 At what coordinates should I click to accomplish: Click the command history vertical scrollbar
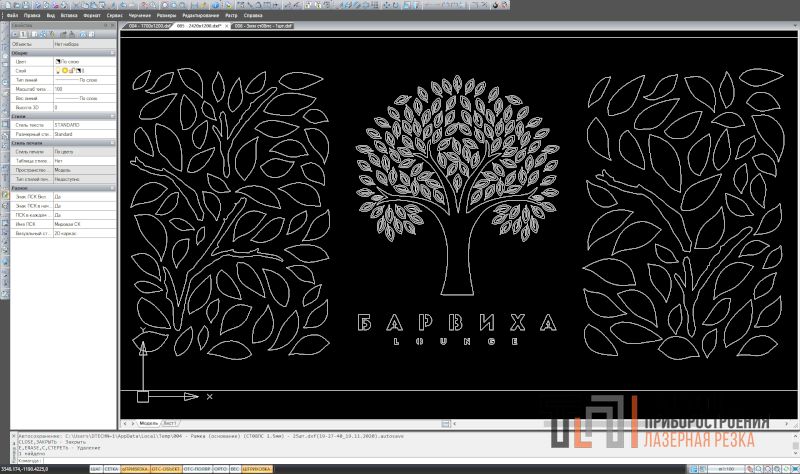coord(795,445)
